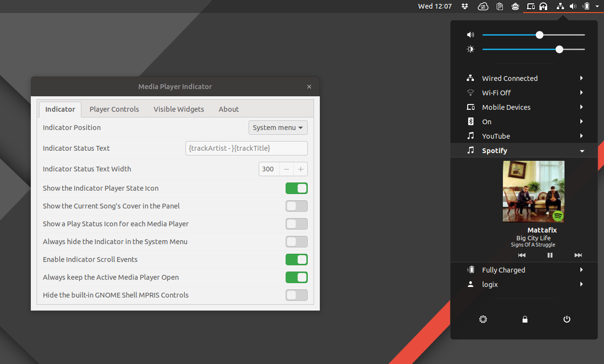
Task: Skip to next track in Spotify
Action: tap(578, 255)
